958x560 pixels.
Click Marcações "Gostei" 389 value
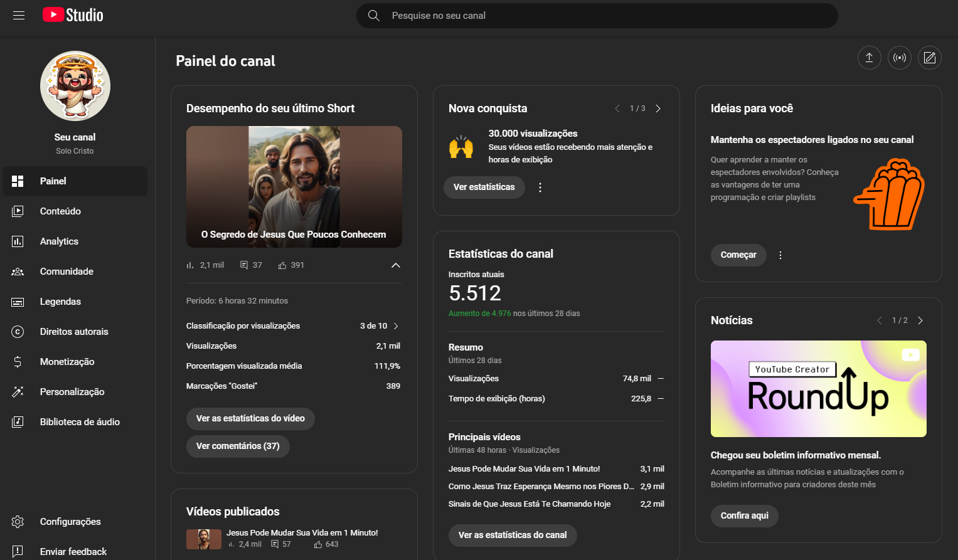(393, 386)
